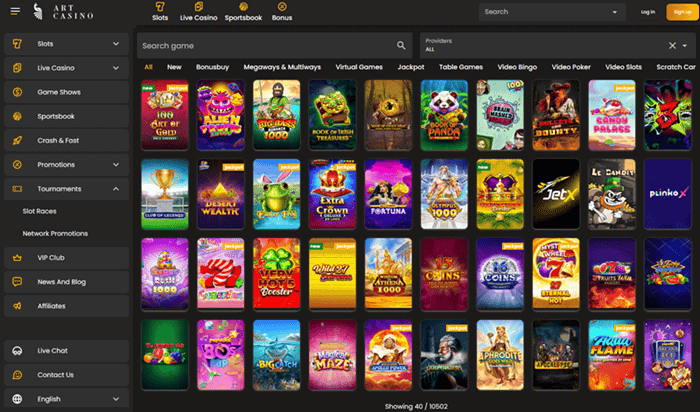The image size is (700, 412).
Task: Click the Affiliates megaphone icon
Action: click(17, 306)
